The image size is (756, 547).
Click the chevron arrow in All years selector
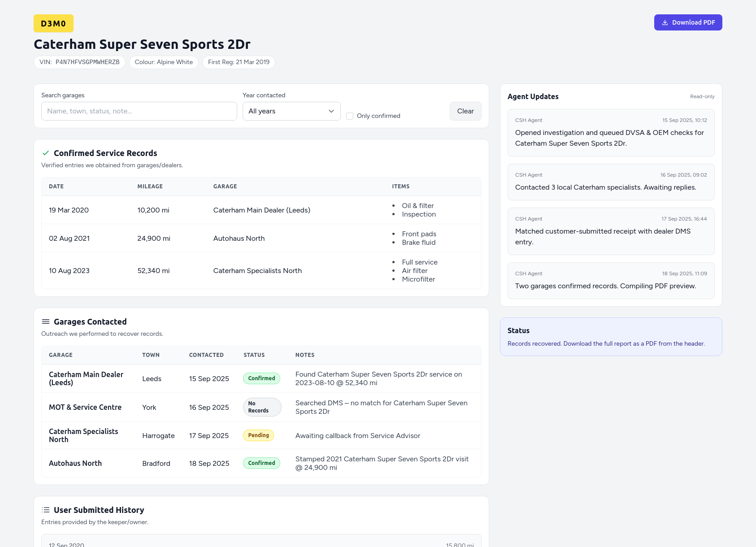click(331, 111)
